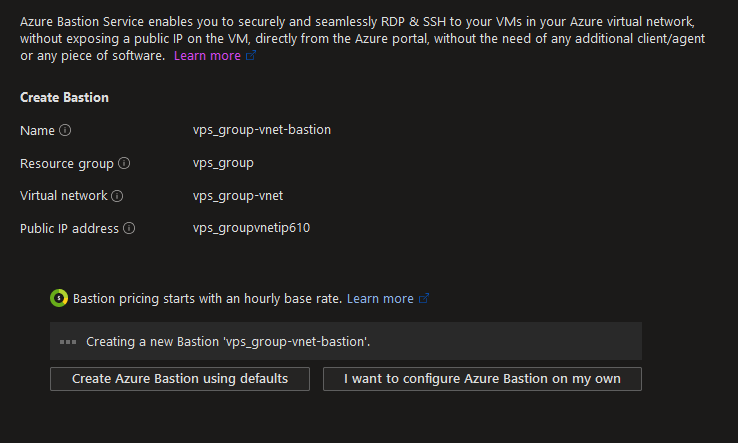Click the vps_group-vnet virtual network value
The height and width of the screenshot is (443, 738).
coord(238,196)
